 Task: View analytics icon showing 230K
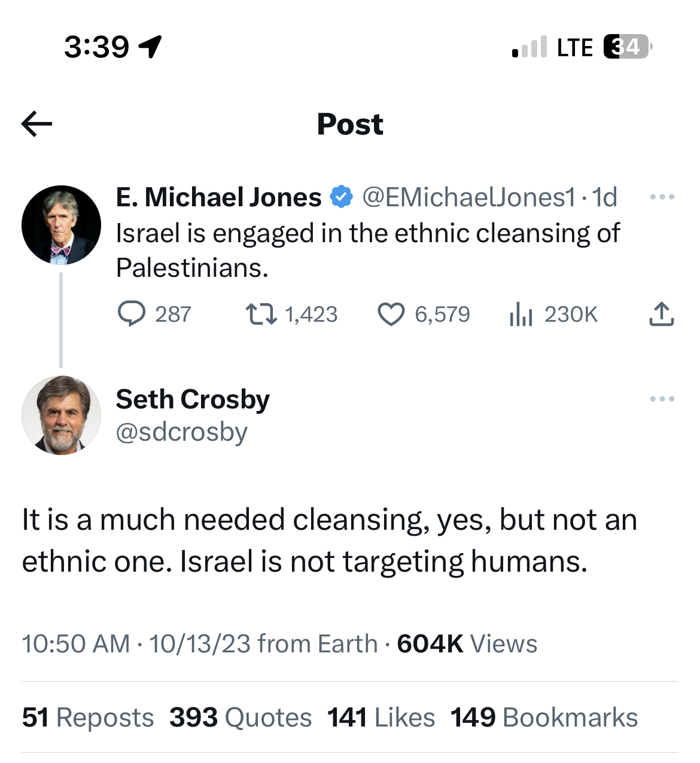point(521,314)
